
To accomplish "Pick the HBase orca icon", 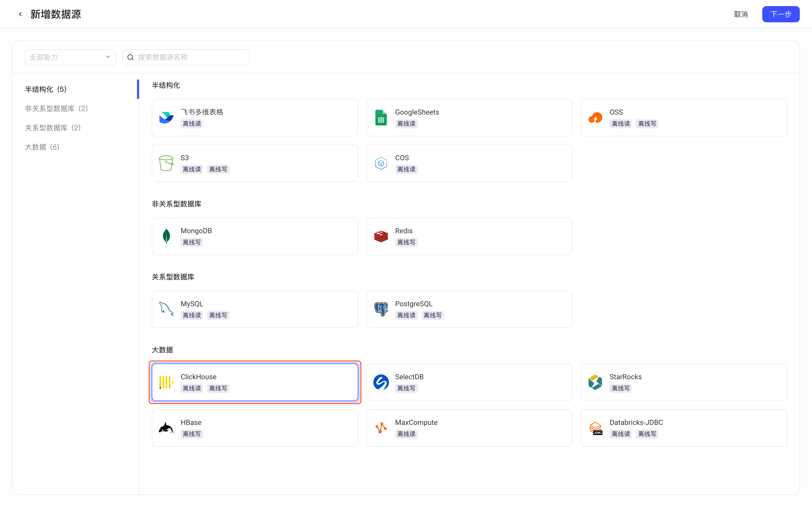I will tap(166, 428).
